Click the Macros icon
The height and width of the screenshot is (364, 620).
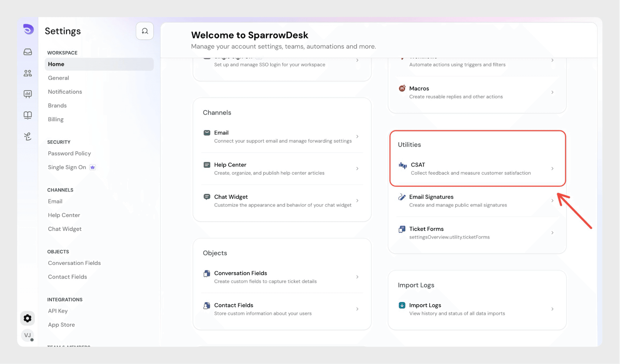click(402, 89)
